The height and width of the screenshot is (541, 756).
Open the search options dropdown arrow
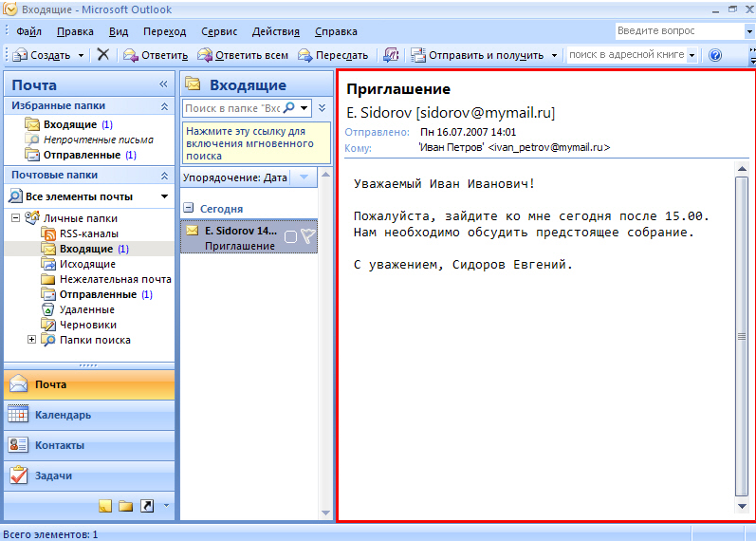304,108
